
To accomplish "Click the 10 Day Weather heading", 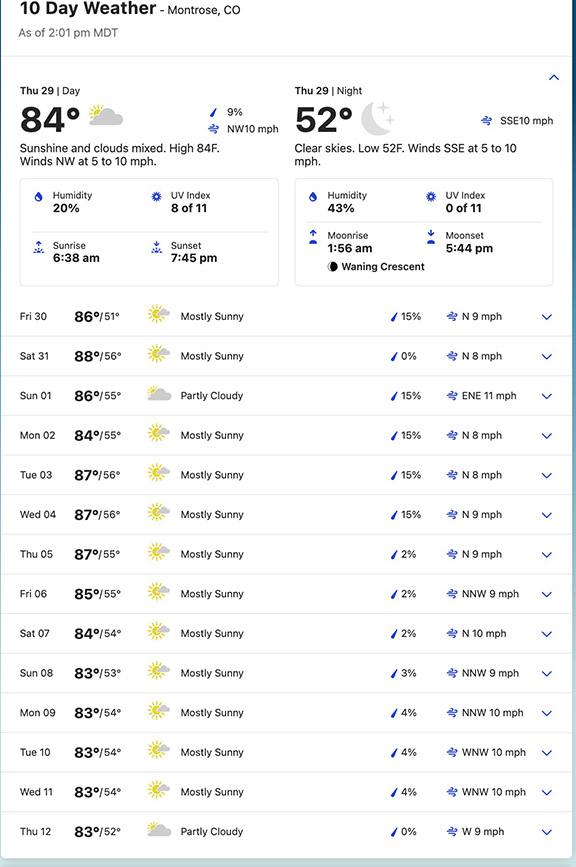I will 88,8.
